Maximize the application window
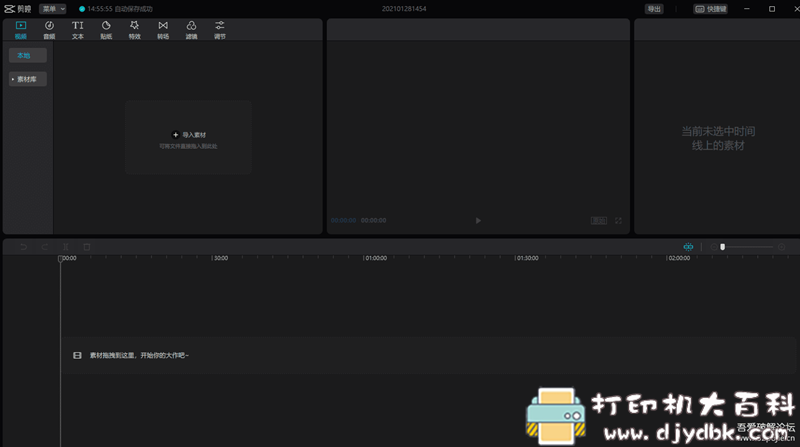Viewport: 800px width, 447px height. pyautogui.click(x=772, y=9)
